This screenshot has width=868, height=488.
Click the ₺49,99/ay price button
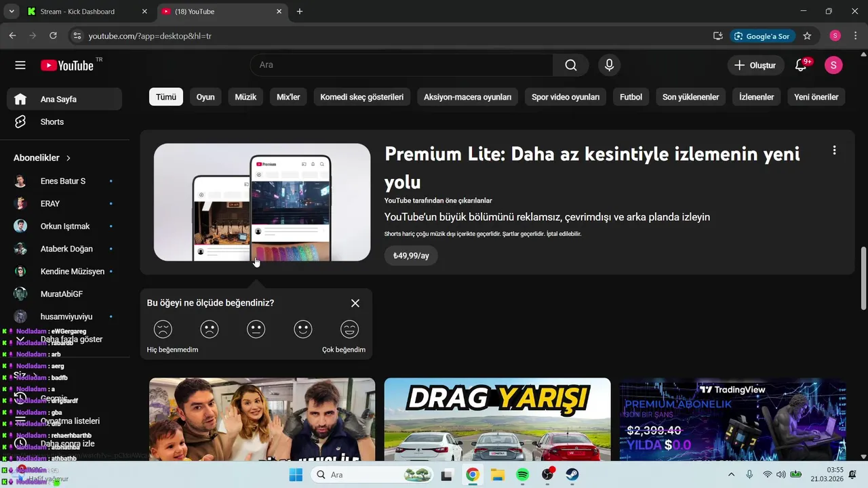(x=411, y=256)
